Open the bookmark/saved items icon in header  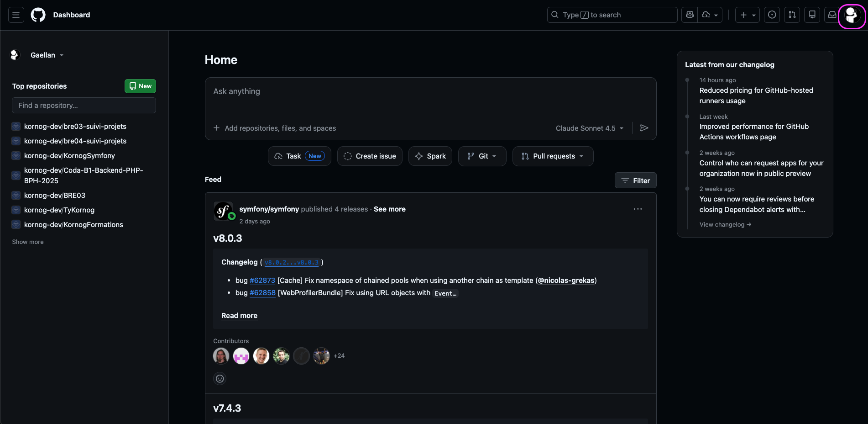click(x=812, y=15)
